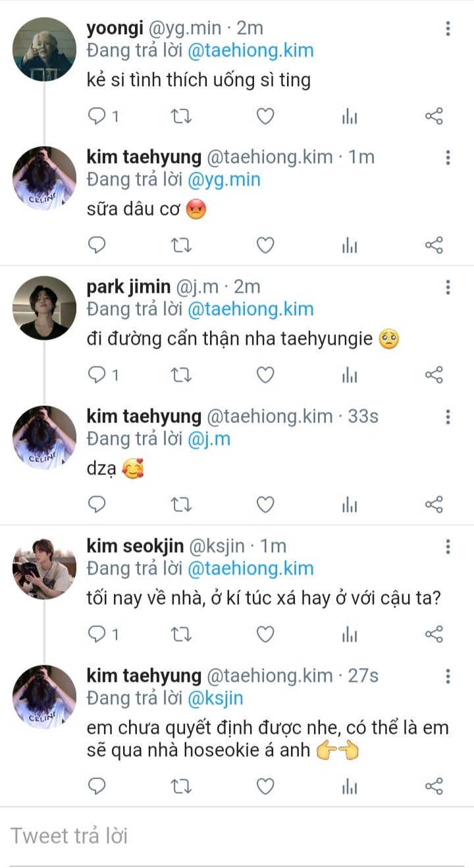The height and width of the screenshot is (868, 474).
Task: Open kim seokjin's profile from his name
Action: [x=135, y=546]
